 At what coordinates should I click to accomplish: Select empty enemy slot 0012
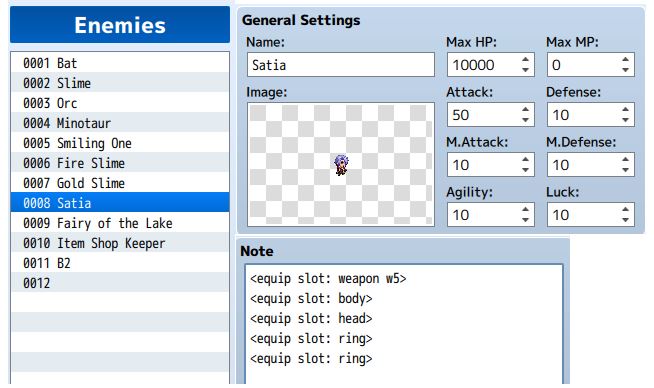pyautogui.click(x=120, y=283)
